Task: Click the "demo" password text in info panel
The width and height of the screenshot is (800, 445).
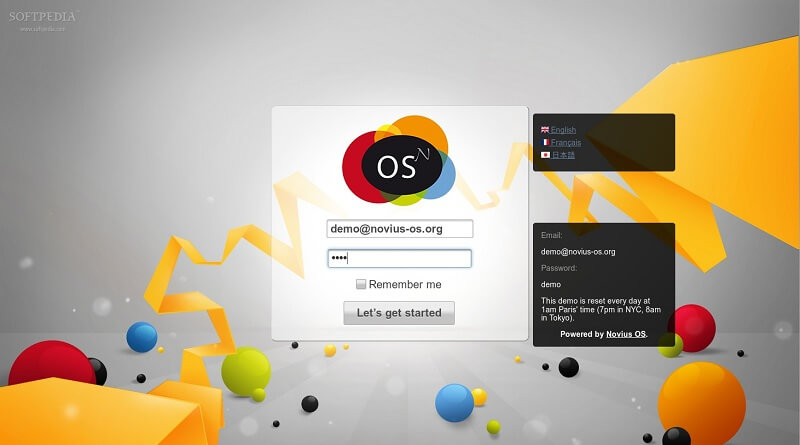Action: [x=551, y=284]
